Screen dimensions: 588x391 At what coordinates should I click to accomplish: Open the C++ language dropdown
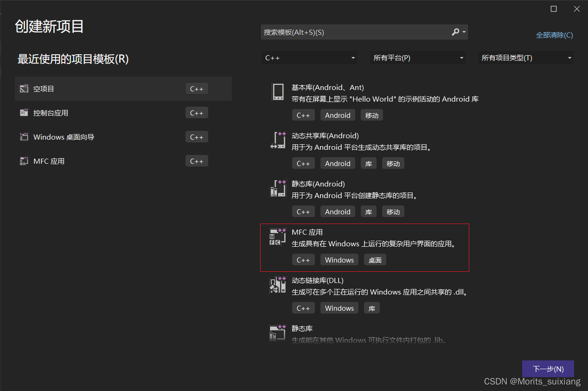tap(309, 58)
